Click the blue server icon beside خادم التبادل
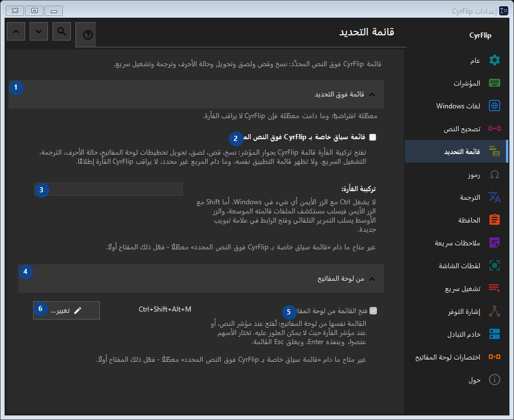This screenshot has width=514, height=420. coord(495,333)
